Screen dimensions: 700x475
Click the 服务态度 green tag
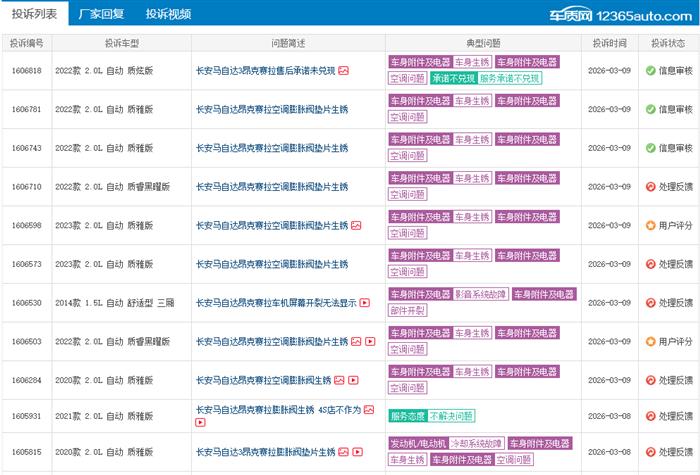pyautogui.click(x=407, y=416)
